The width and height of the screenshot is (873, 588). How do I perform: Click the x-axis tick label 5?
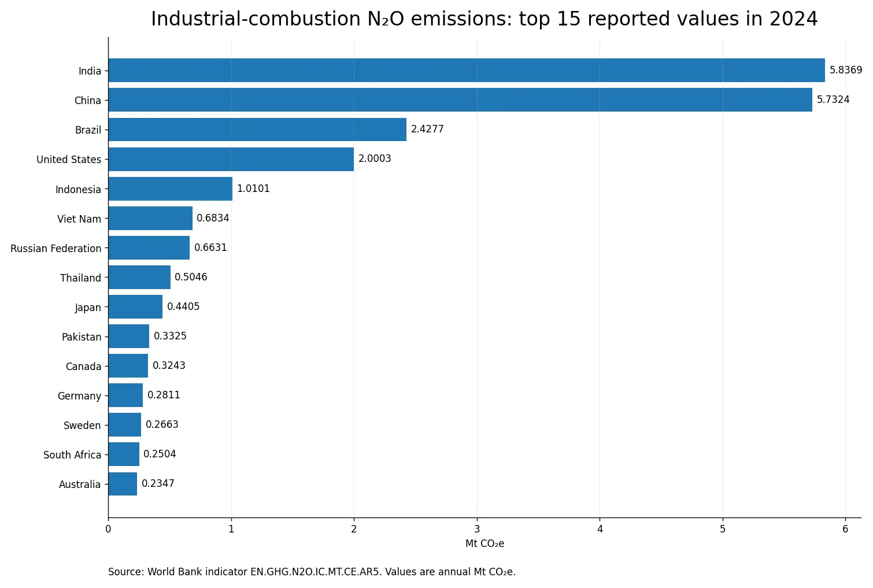pyautogui.click(x=723, y=529)
